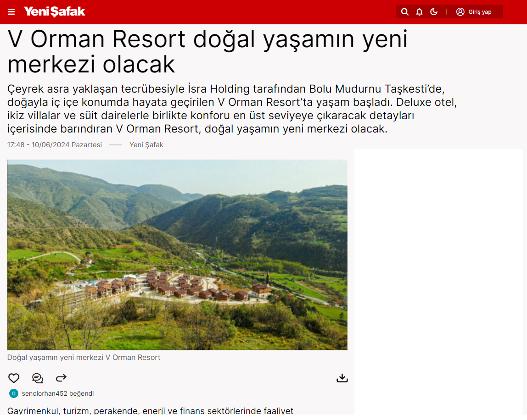Open notifications bell
Screen dimensions: 527x420
tap(419, 12)
